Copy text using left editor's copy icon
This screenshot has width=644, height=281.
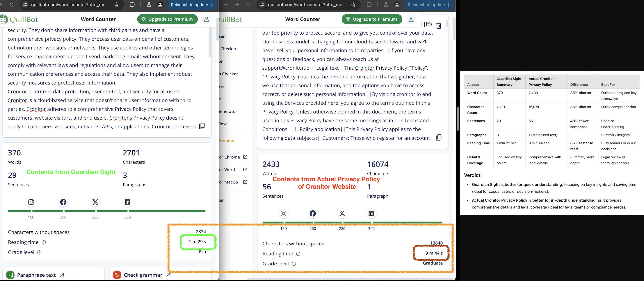[202, 126]
